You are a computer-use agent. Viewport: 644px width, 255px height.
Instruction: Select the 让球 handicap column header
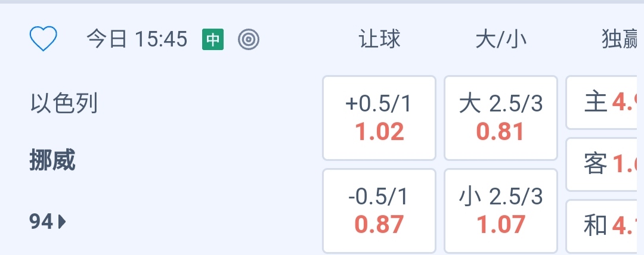(379, 40)
